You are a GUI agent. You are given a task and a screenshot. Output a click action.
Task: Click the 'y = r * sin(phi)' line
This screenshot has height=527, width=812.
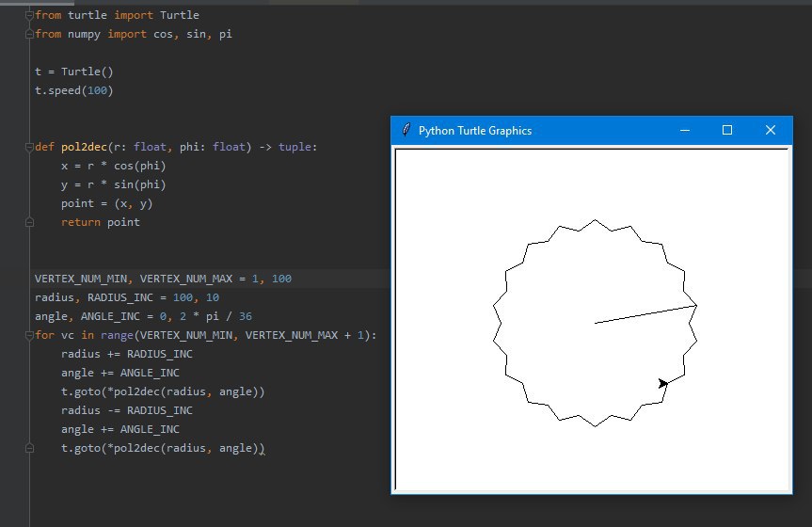114,184
